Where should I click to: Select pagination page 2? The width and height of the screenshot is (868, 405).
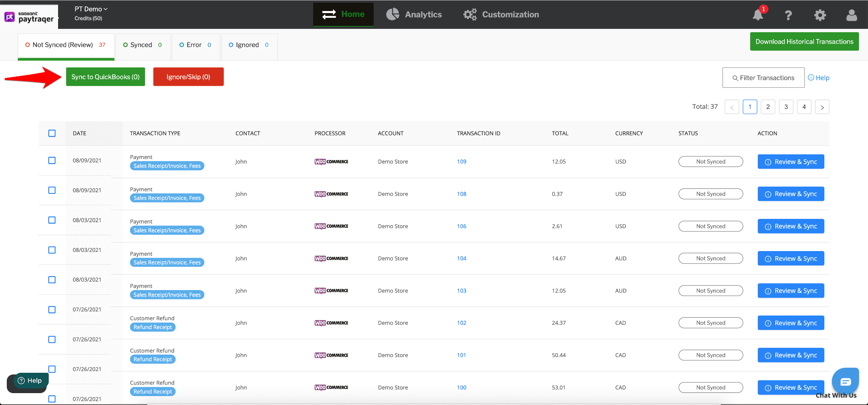tap(768, 107)
